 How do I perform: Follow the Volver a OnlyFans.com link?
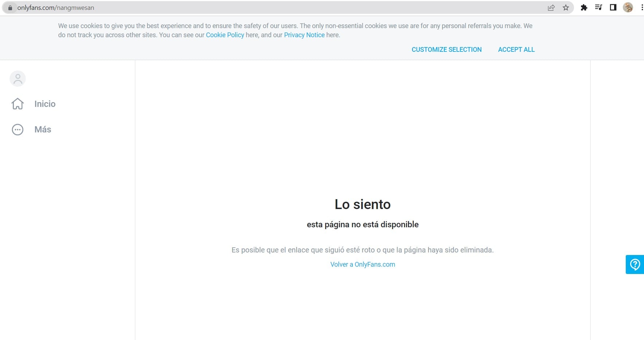tap(362, 264)
